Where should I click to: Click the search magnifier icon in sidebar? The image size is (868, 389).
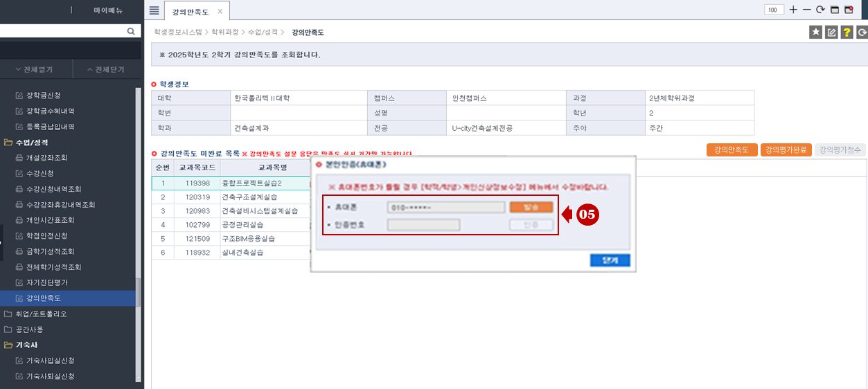click(130, 31)
